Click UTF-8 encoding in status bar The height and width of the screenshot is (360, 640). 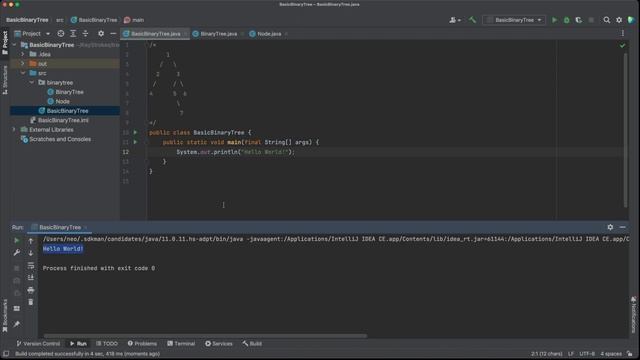tap(587, 354)
